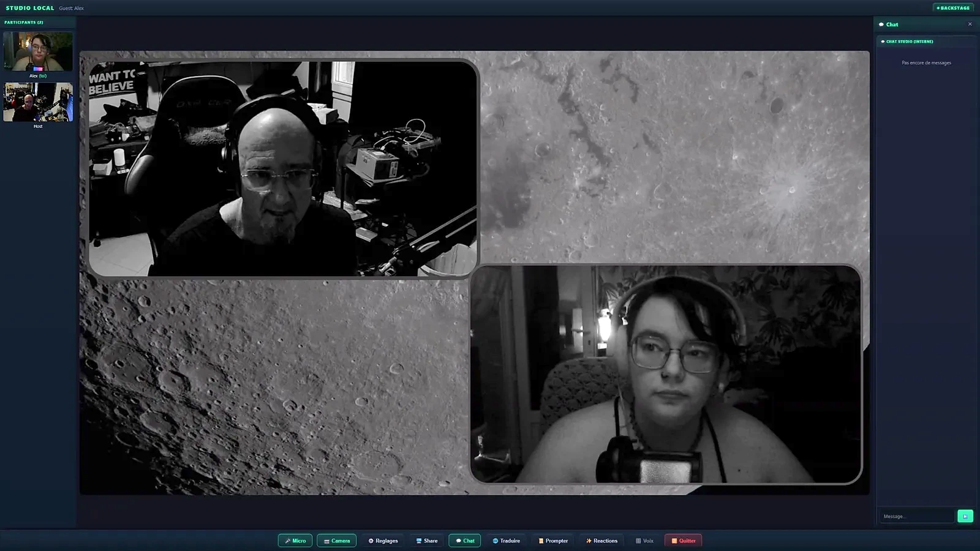Click the STUDIO LOCAL title
This screenshot has height=551, width=980.
(x=30, y=8)
